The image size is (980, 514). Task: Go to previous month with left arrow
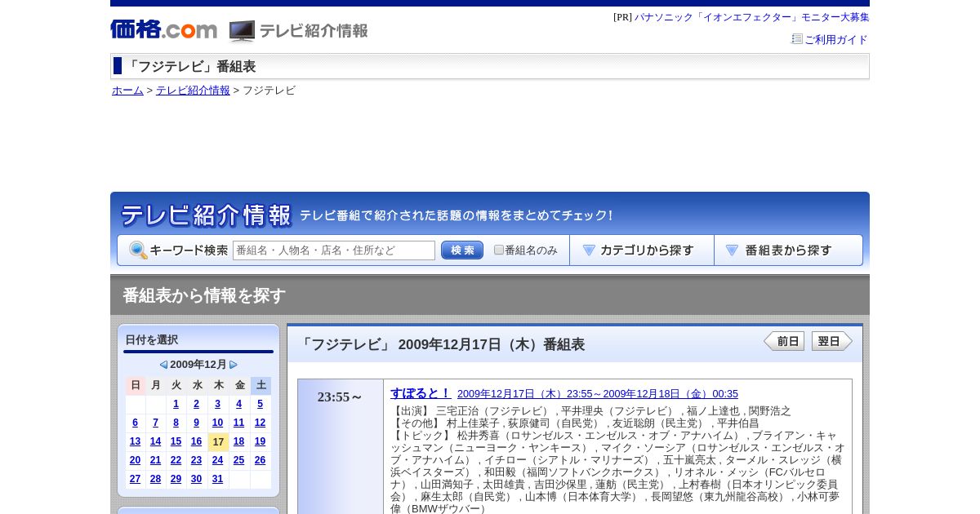[x=163, y=365]
